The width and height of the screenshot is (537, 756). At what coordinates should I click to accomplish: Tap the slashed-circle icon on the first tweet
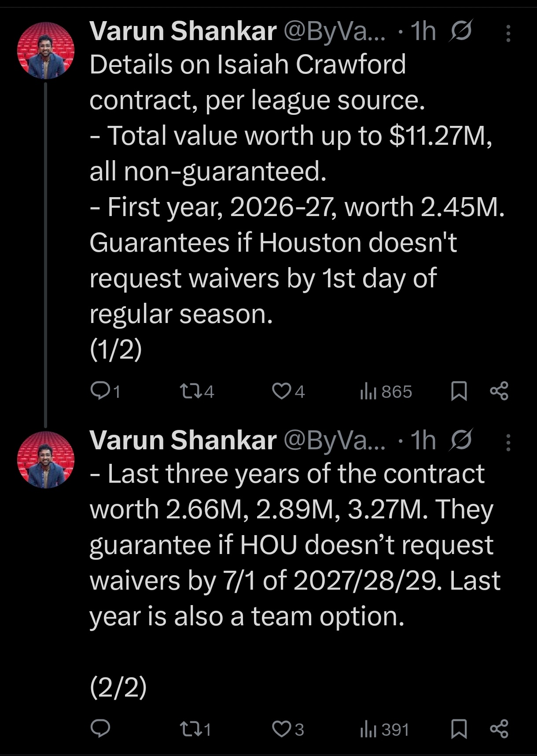pyautogui.click(x=460, y=31)
